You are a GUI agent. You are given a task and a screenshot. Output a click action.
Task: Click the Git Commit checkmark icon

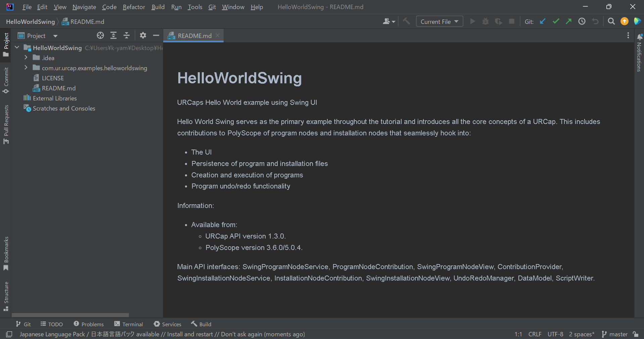[x=556, y=22]
